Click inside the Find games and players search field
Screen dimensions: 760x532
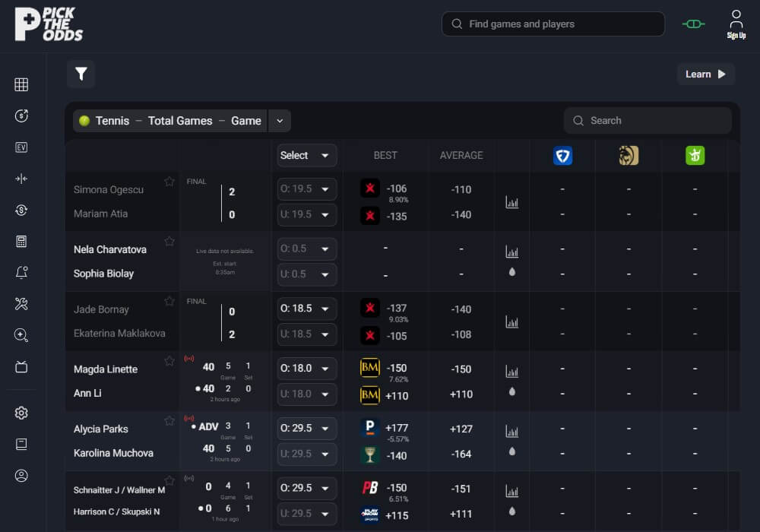point(553,24)
